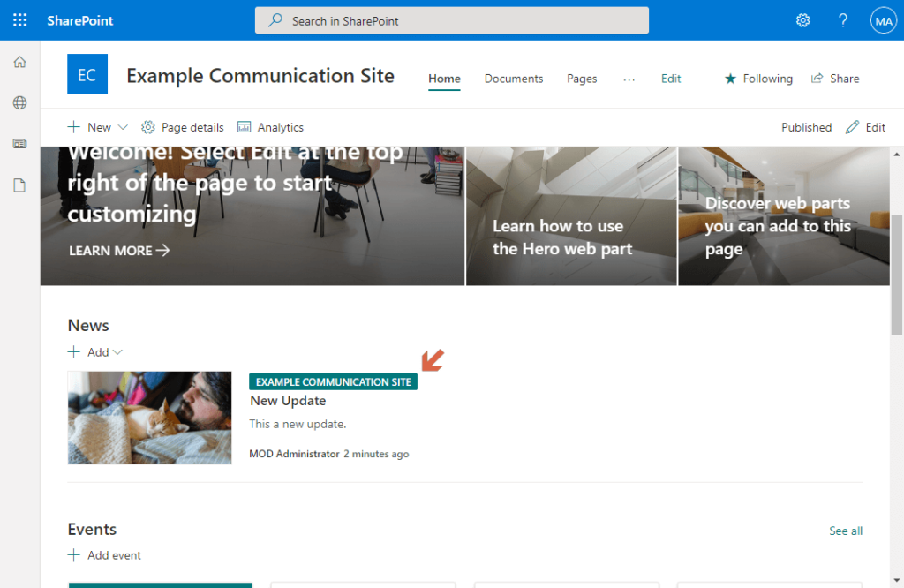Open the New Update news headline

pyautogui.click(x=288, y=401)
